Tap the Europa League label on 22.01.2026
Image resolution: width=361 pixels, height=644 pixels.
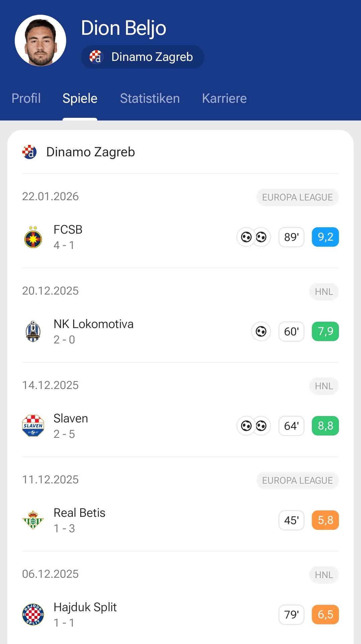pyautogui.click(x=297, y=197)
